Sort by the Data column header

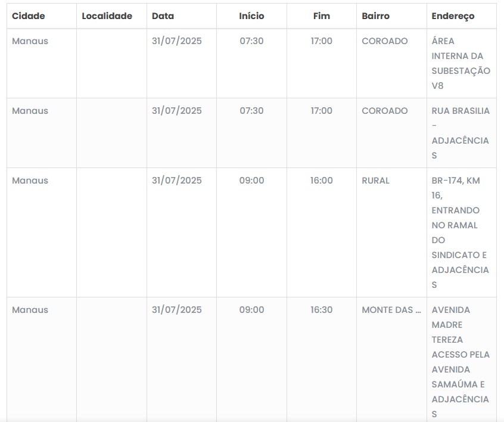click(163, 16)
